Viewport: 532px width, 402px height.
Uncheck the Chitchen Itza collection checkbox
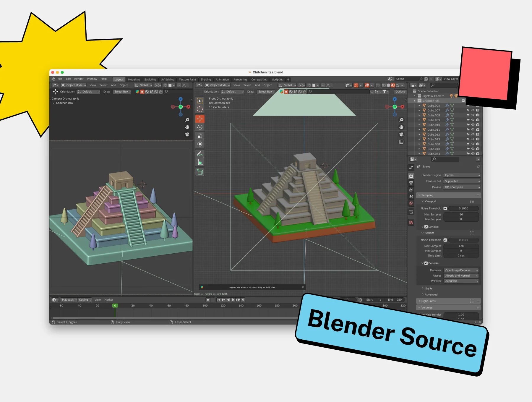[x=463, y=101]
